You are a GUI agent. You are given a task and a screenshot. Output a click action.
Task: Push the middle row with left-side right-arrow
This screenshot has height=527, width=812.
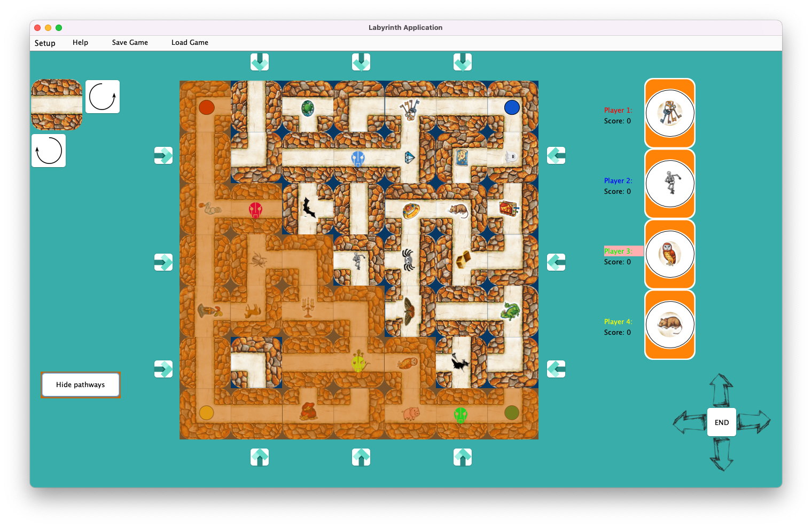click(x=163, y=262)
